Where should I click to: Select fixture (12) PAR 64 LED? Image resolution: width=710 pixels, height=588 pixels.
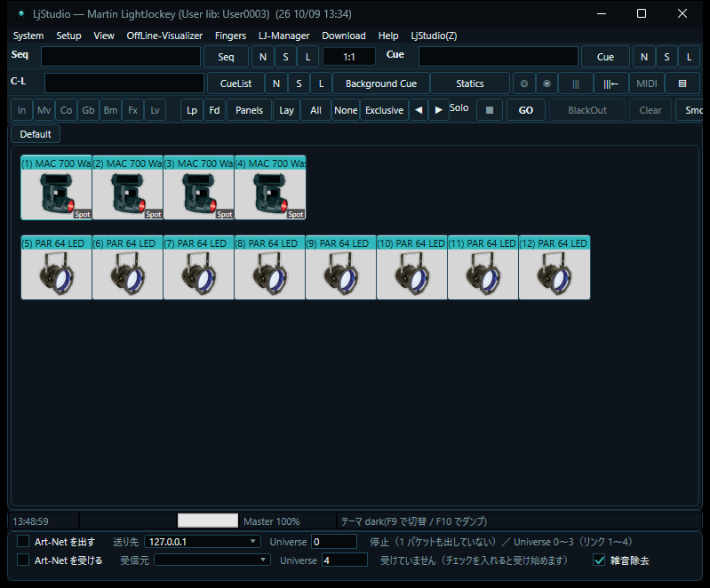[x=554, y=267]
